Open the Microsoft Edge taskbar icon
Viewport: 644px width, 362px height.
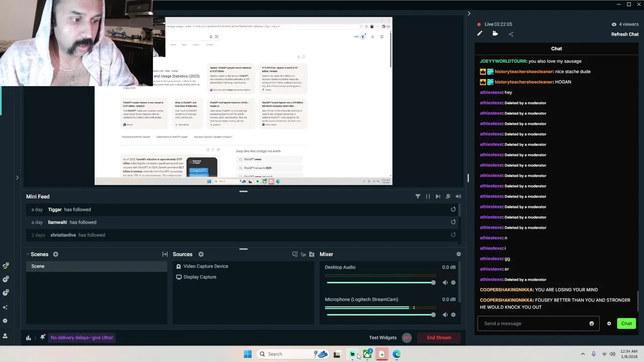396,354
